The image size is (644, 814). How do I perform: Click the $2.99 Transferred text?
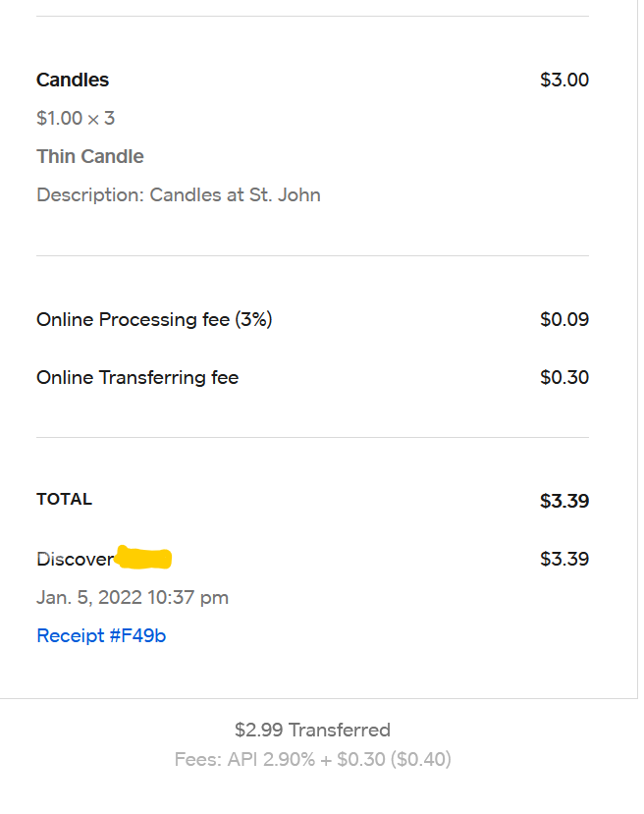pyautogui.click(x=312, y=730)
